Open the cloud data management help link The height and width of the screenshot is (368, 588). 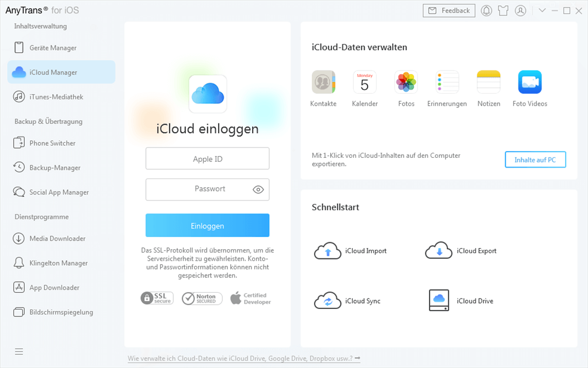pyautogui.click(x=243, y=358)
